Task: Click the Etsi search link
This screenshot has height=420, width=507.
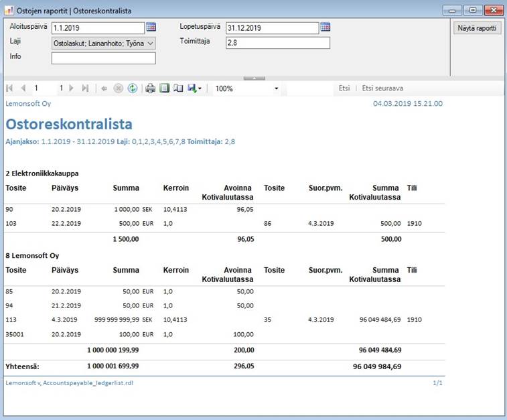Action: coord(344,88)
